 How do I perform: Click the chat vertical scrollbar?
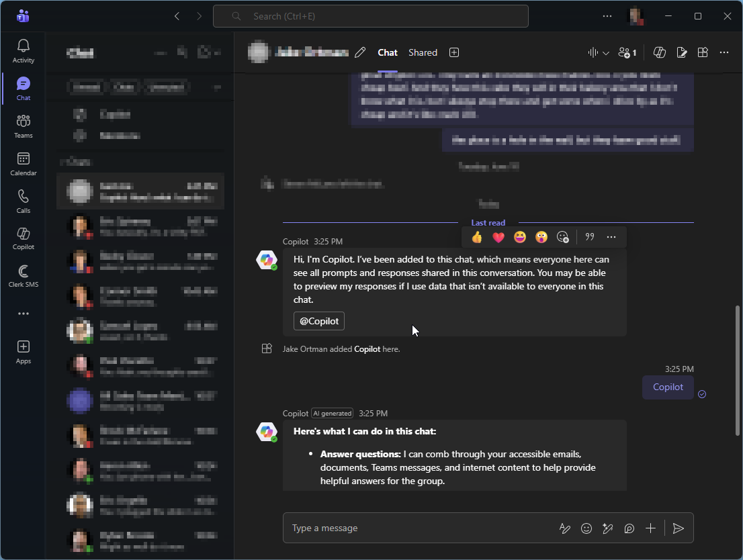coord(737,371)
